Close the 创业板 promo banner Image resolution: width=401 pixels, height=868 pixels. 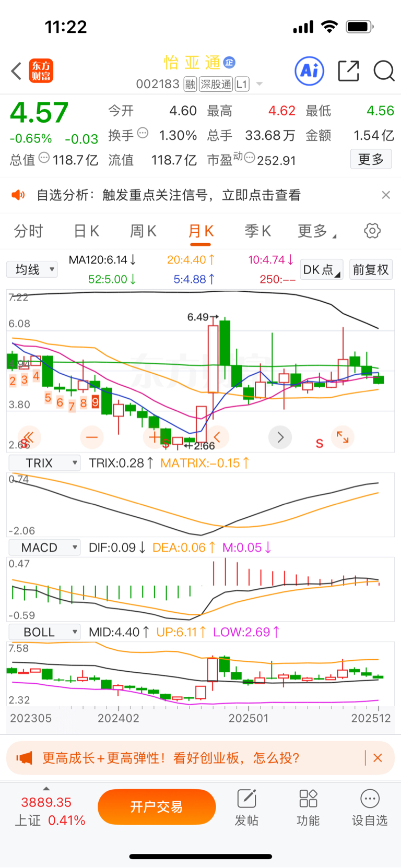pyautogui.click(x=378, y=758)
